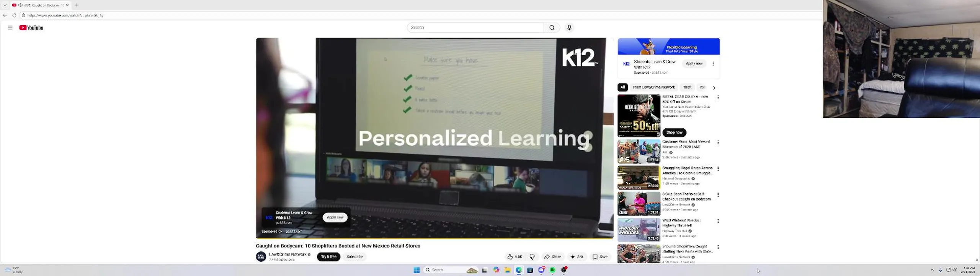The width and height of the screenshot is (980, 276).
Task: Click the video title Caught on Bodycam text
Action: click(338, 246)
